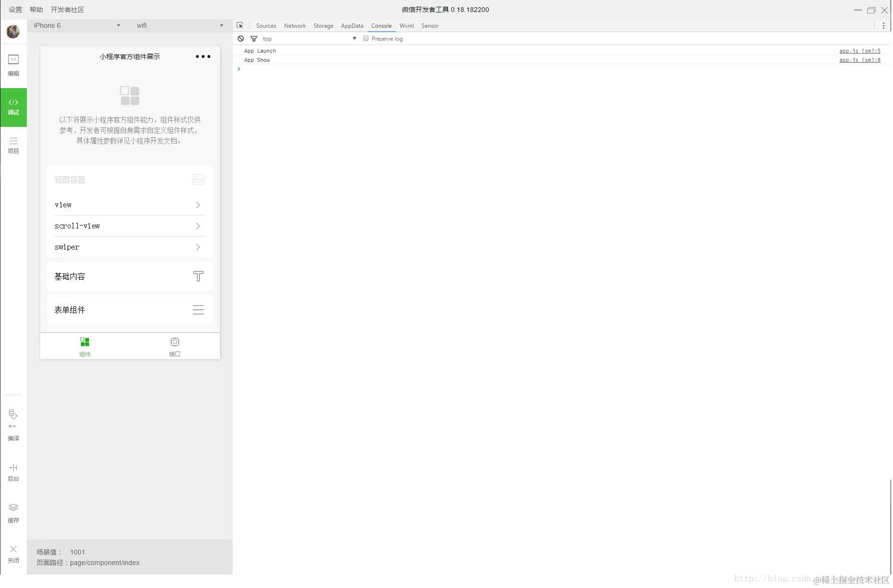Open the devtools three-dot menu
Screen dimensions: 893x588
883,25
